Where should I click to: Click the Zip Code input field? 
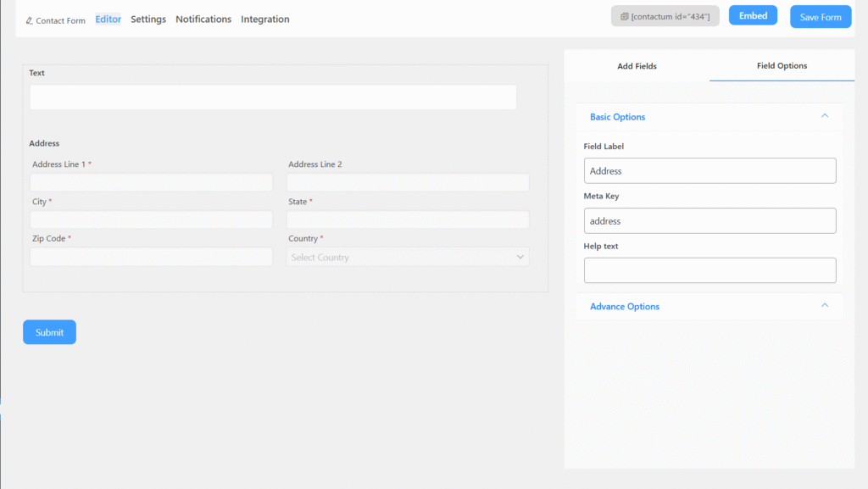[x=152, y=257]
